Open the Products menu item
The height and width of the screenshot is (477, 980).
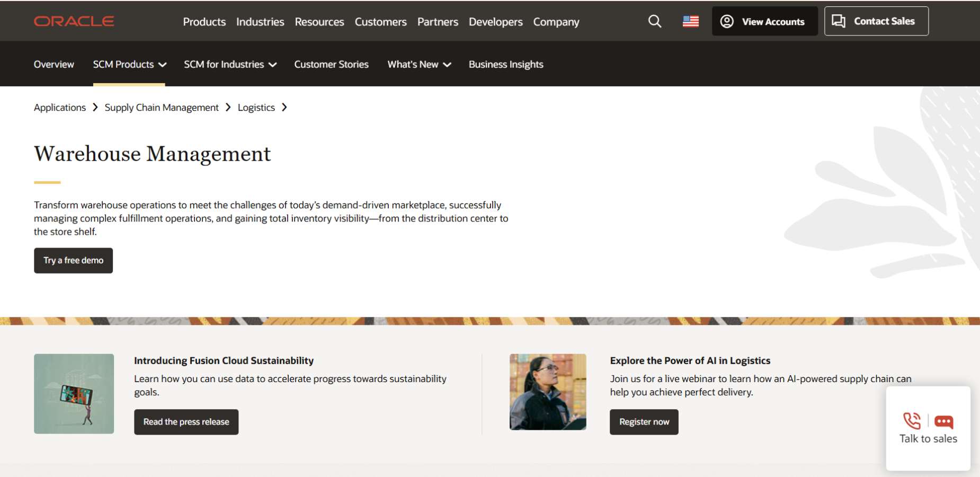(204, 22)
